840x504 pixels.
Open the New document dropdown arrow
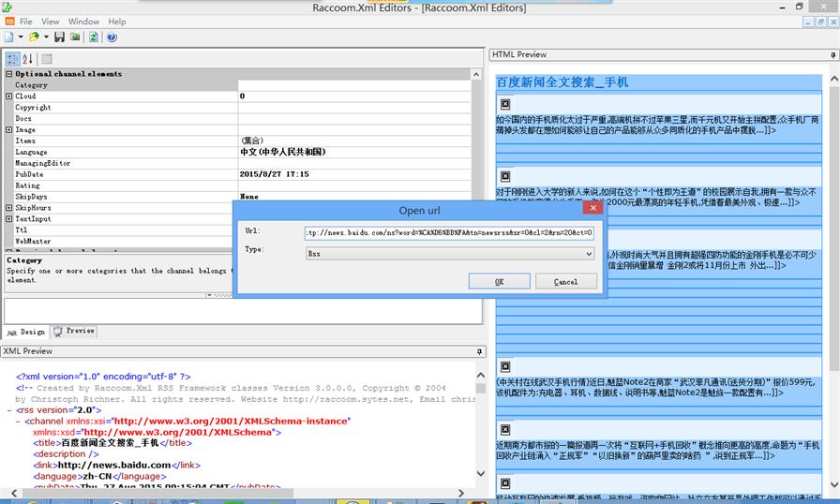(x=21, y=37)
